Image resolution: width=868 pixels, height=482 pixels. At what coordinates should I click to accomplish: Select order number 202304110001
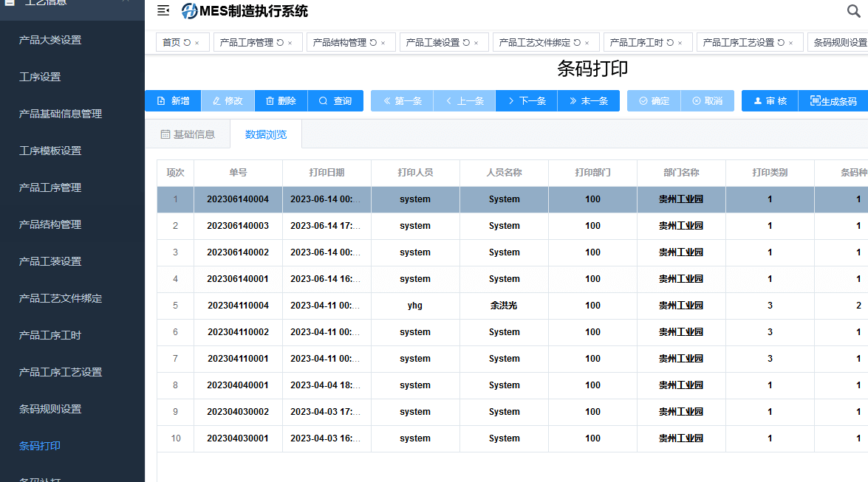tap(238, 359)
